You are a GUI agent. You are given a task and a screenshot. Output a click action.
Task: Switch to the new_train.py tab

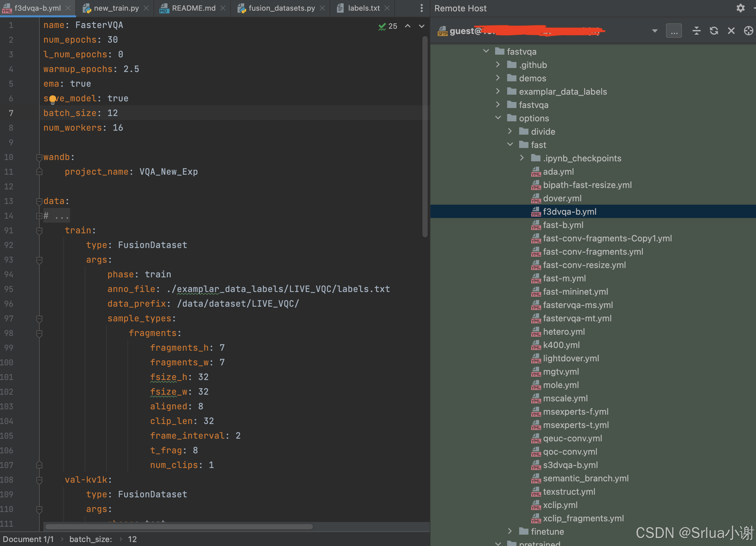(116, 8)
